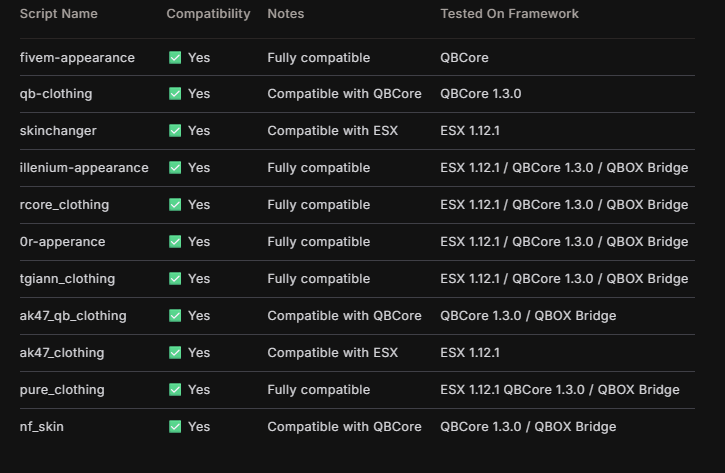Click framework cell in rcore_clothing row
Viewport: 725px width, 473px height.
click(564, 205)
